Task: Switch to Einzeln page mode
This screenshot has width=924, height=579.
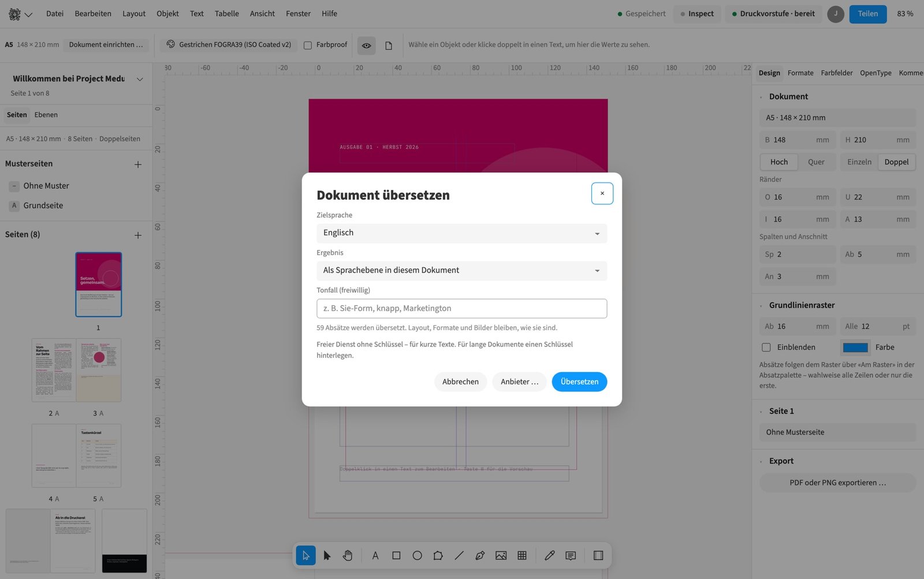Action: (x=859, y=162)
